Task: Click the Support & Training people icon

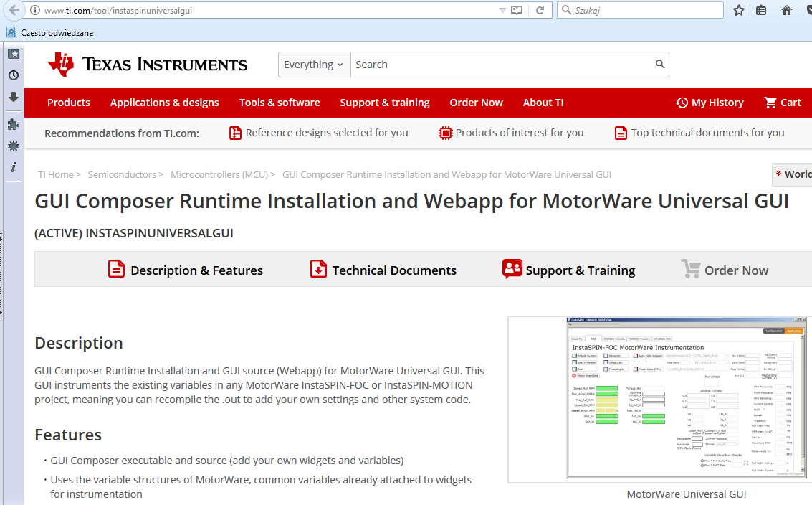Action: pos(512,268)
